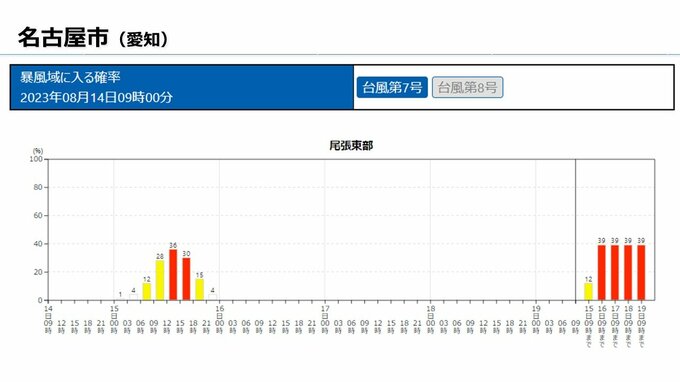Click the red 39 bar for 17日09時まで
Screen dimensions: 680x382
(615, 272)
